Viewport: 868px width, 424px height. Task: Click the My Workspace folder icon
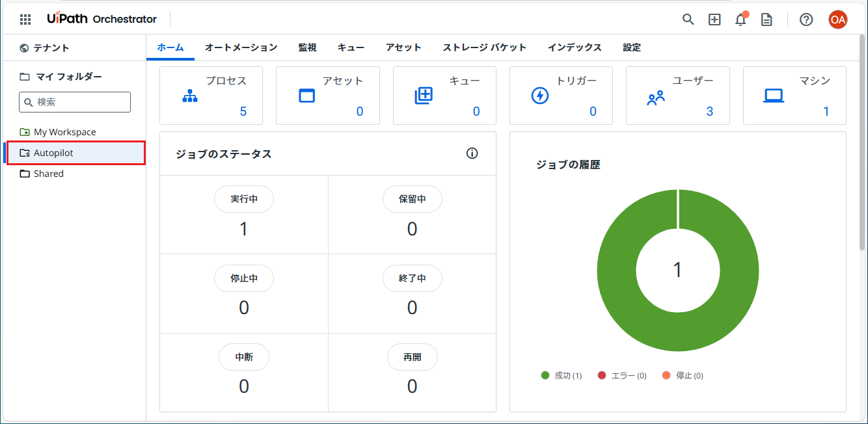coord(25,132)
